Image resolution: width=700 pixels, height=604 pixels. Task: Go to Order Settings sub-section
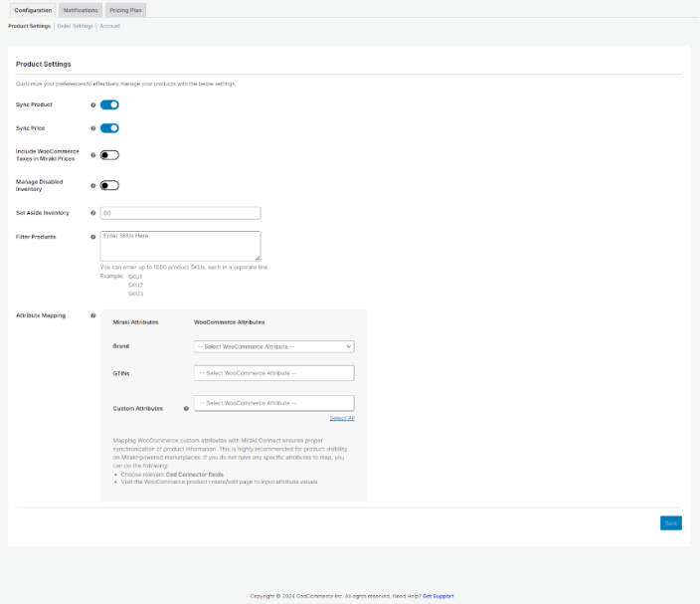[76, 26]
